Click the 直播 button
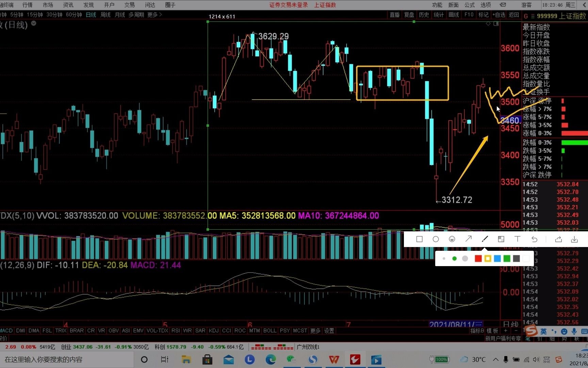 [x=395, y=15]
